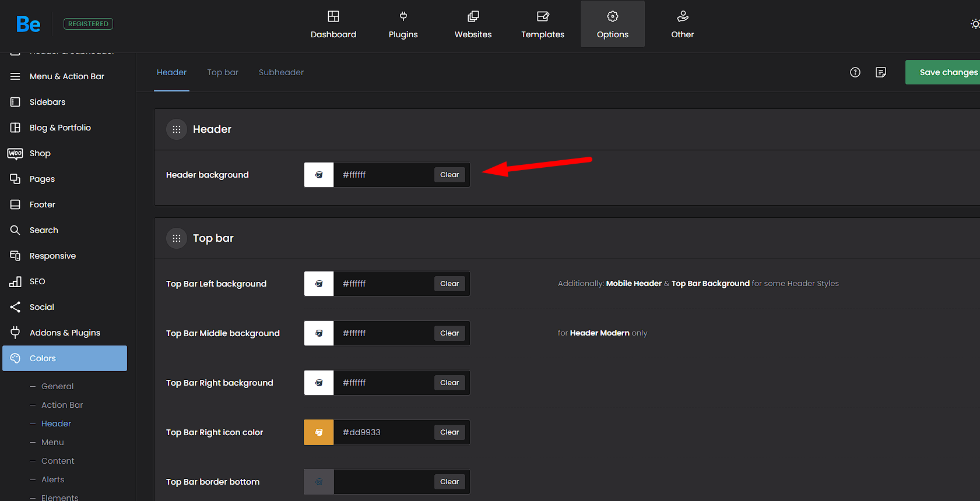Open the Other top menu item
The image size is (980, 501).
(x=683, y=24)
